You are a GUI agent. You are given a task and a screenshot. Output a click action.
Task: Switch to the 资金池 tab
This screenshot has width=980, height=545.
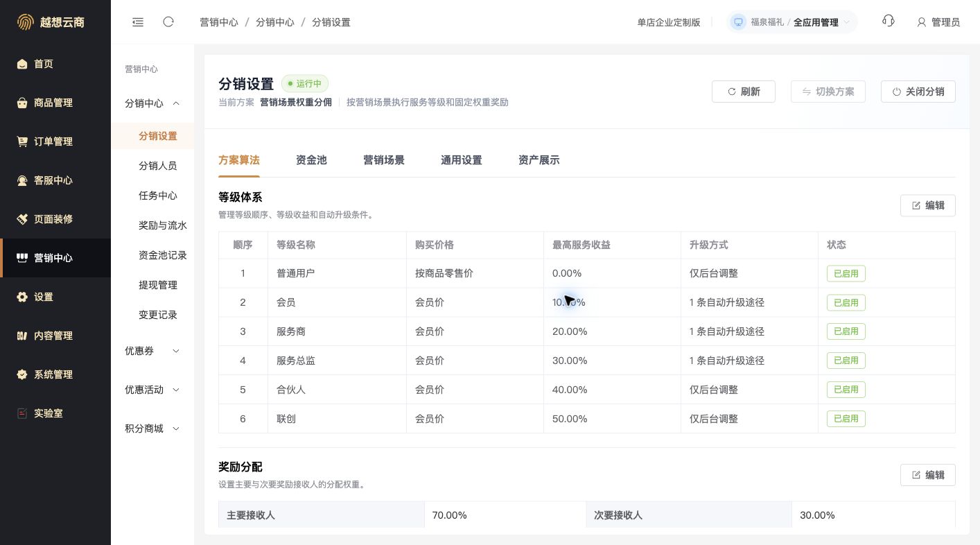pyautogui.click(x=311, y=160)
